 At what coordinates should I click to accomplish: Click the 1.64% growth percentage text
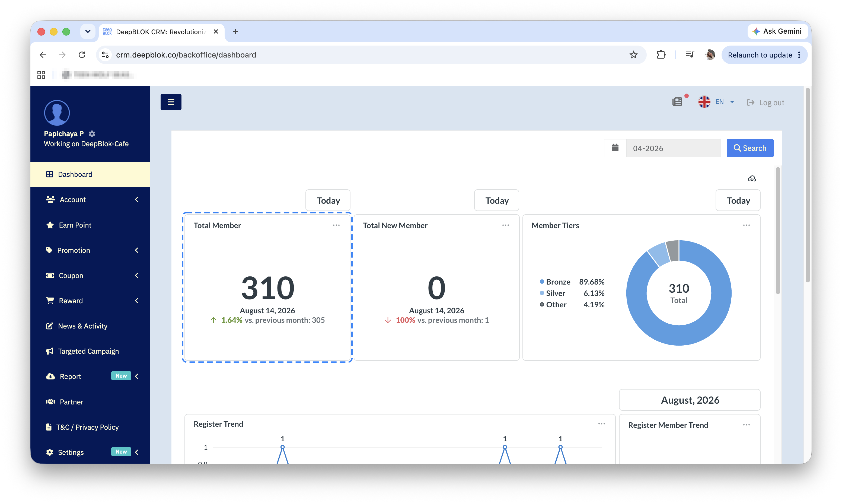(x=232, y=320)
